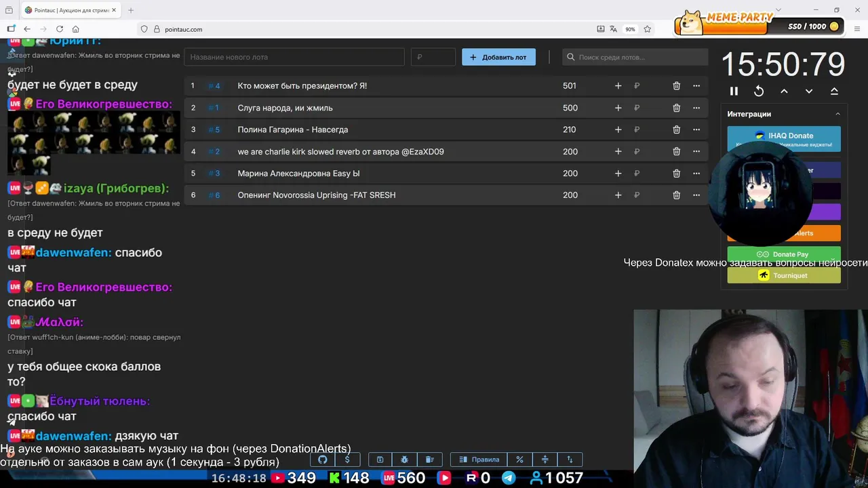The height and width of the screenshot is (488, 868).
Task: Click the percent icon in bottom toolbar
Action: point(519,460)
